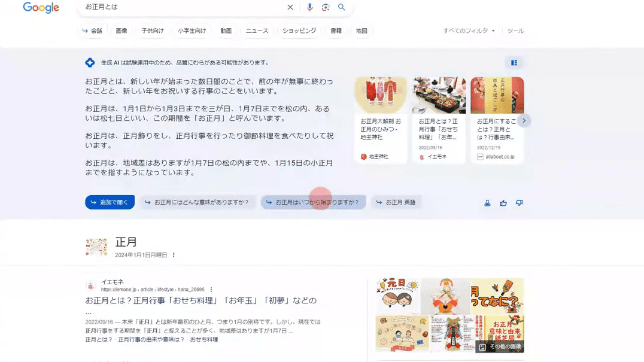This screenshot has width=644, height=362.
Task: Select the 画像 filter tab
Action: click(121, 31)
